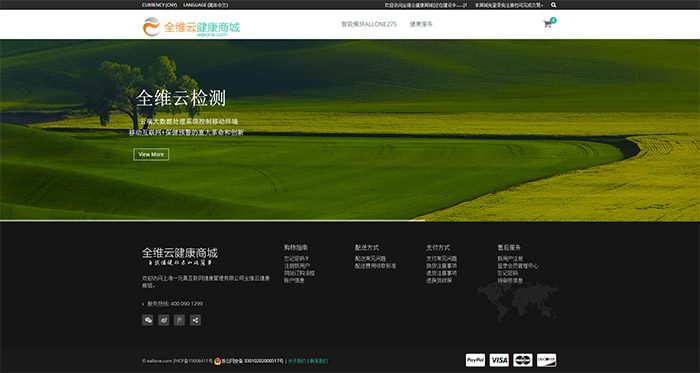Open the 配送费用收取标准 footer link
The width and height of the screenshot is (700, 373).
pyautogui.click(x=375, y=265)
